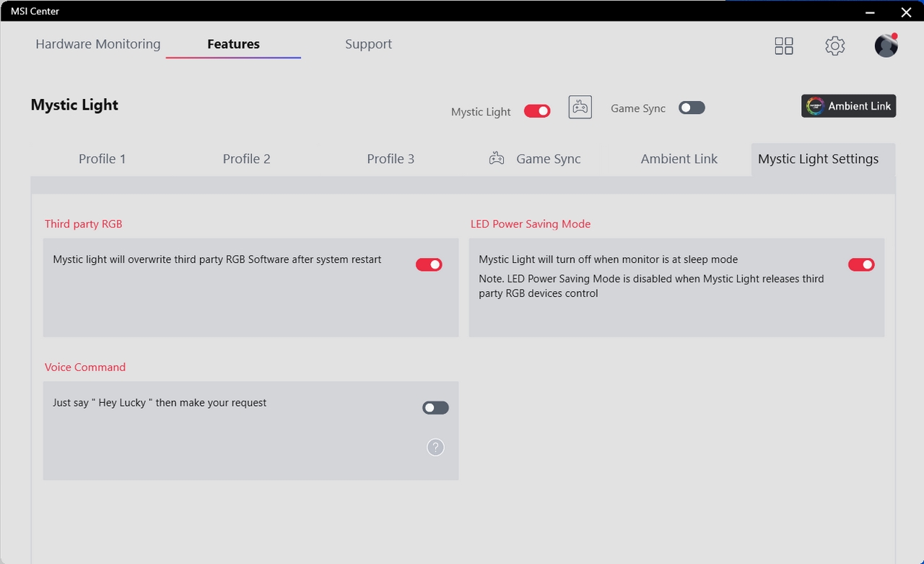Image resolution: width=924 pixels, height=564 pixels.
Task: Toggle the main Mystic Light switch
Action: coord(537,111)
